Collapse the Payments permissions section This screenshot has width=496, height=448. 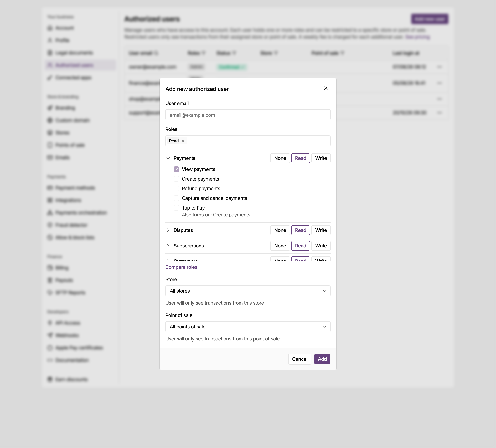168,158
